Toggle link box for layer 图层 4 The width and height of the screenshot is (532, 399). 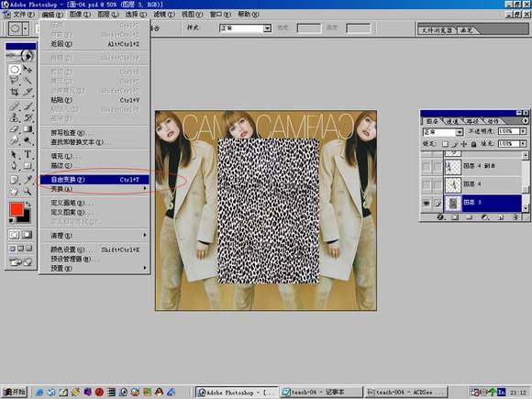[x=438, y=184]
